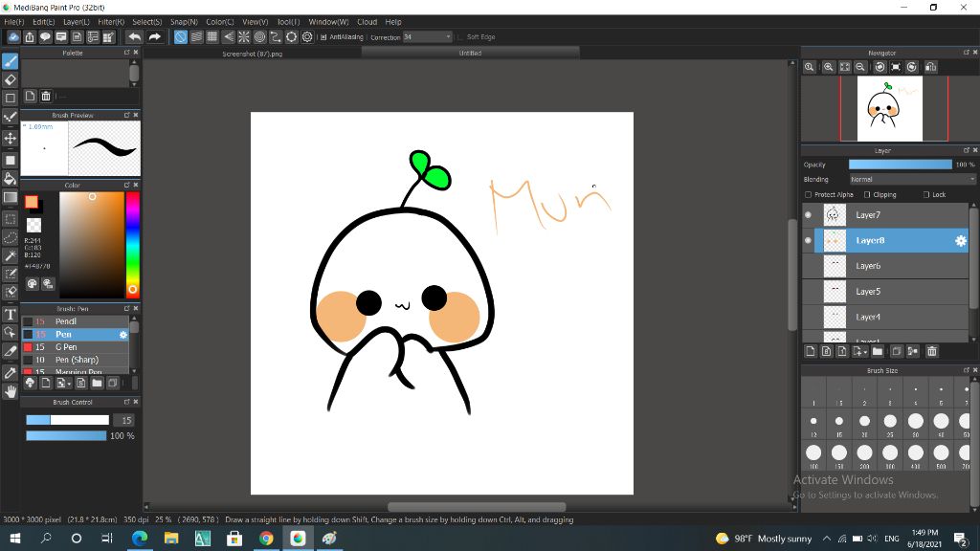Viewport: 980px width, 551px height.
Task: Enable Protect Alpha checkbox
Action: pos(808,195)
